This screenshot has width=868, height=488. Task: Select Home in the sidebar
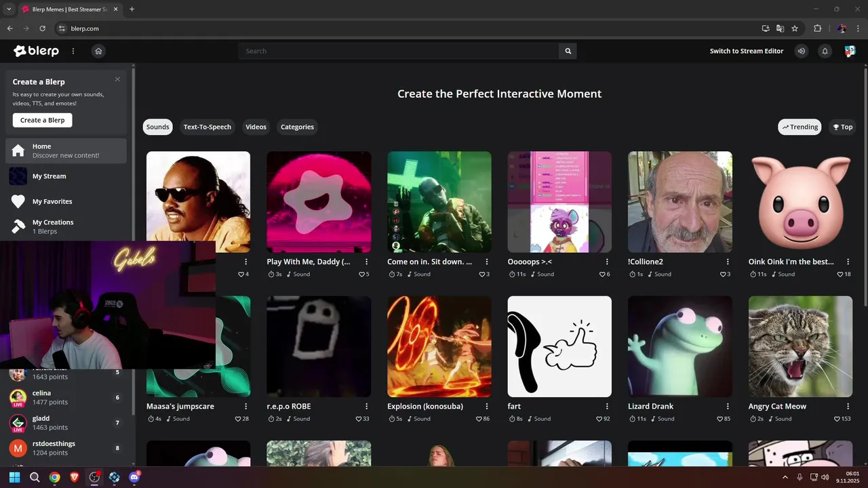66,150
